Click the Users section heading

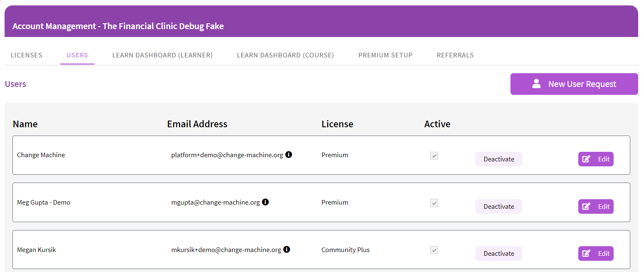coord(15,84)
